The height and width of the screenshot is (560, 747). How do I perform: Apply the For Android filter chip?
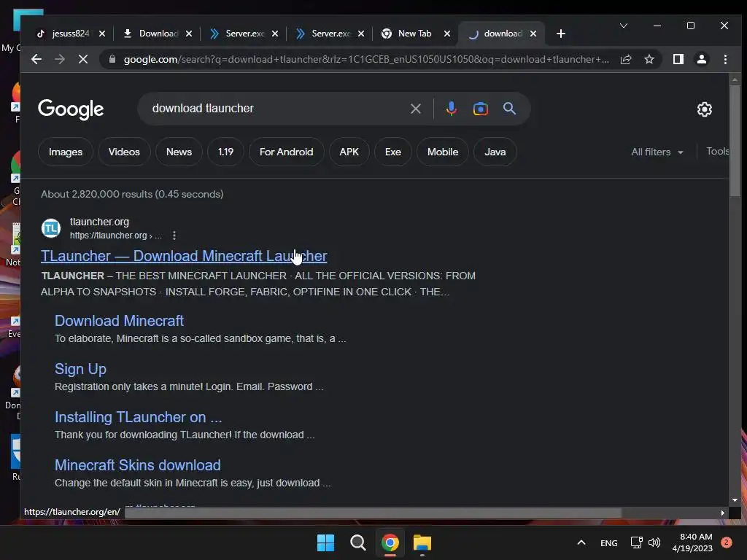click(x=286, y=152)
